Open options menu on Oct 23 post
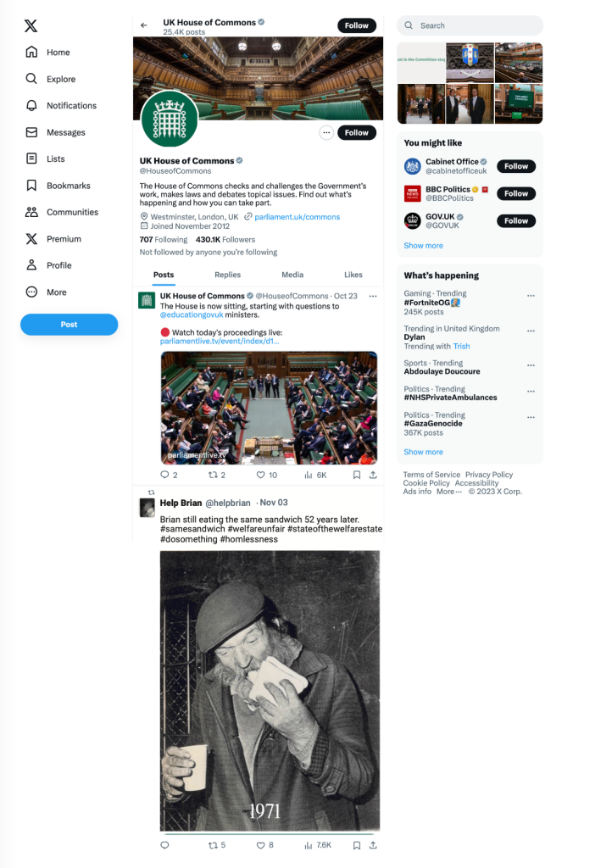The width and height of the screenshot is (612, 868). pyautogui.click(x=373, y=296)
